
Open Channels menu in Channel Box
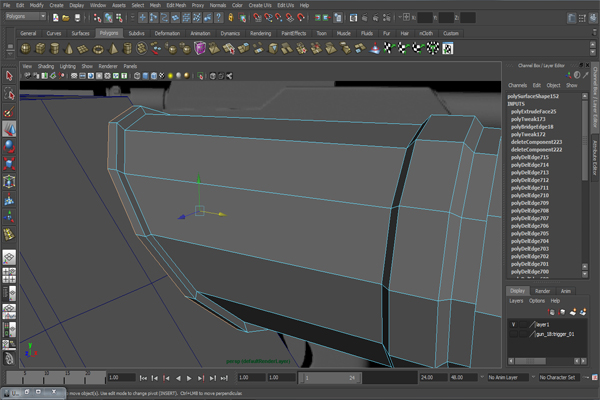(x=517, y=85)
